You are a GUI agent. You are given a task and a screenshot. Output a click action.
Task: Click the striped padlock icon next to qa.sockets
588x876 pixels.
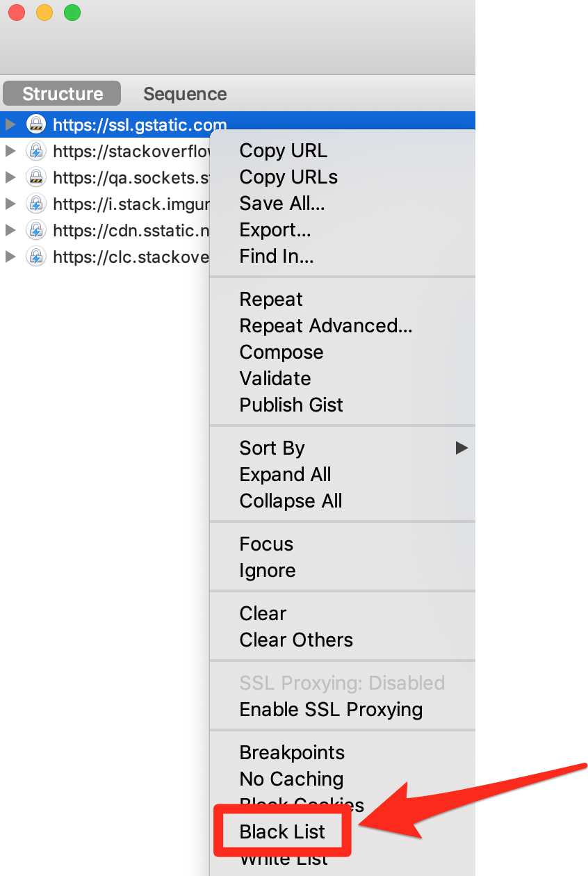35,177
